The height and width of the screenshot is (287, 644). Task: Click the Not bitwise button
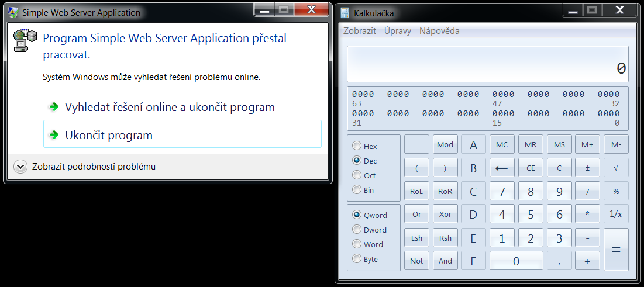(416, 261)
